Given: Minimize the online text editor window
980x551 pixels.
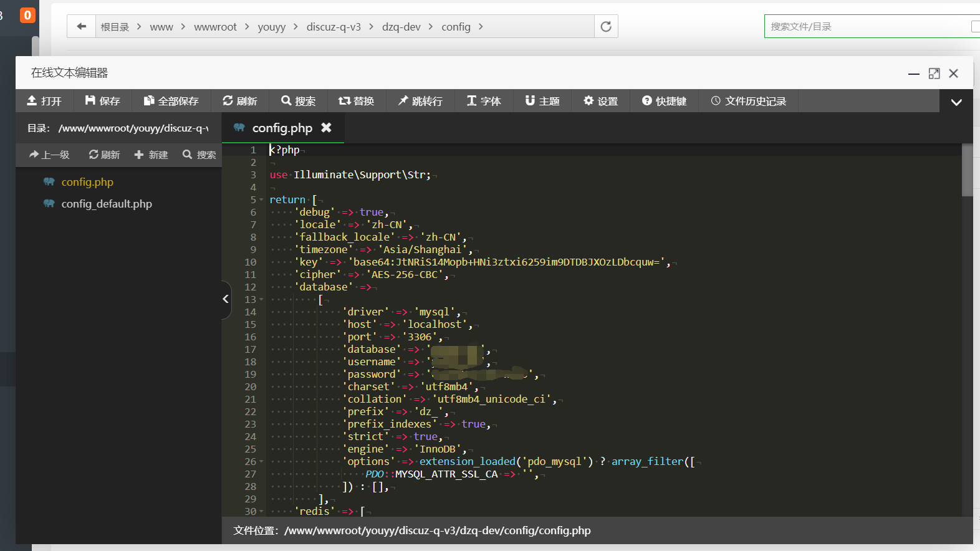Looking at the screenshot, I should 914,74.
